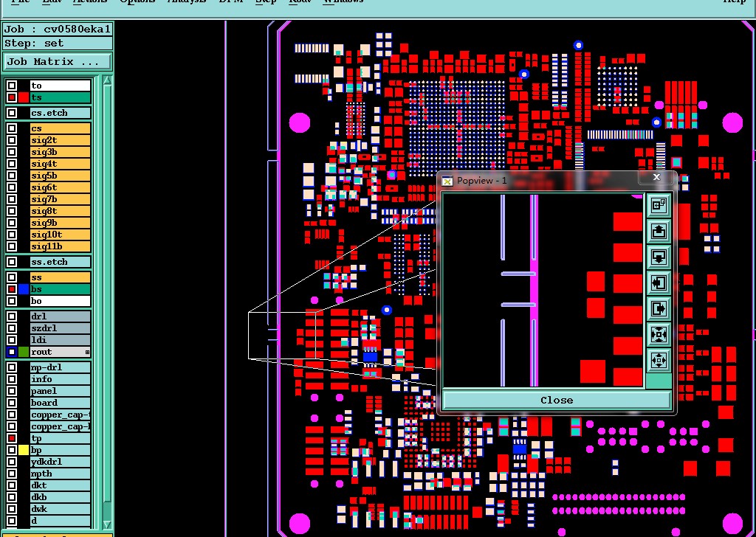
Task: Click the pan up icon in Popview
Action: pyautogui.click(x=659, y=231)
